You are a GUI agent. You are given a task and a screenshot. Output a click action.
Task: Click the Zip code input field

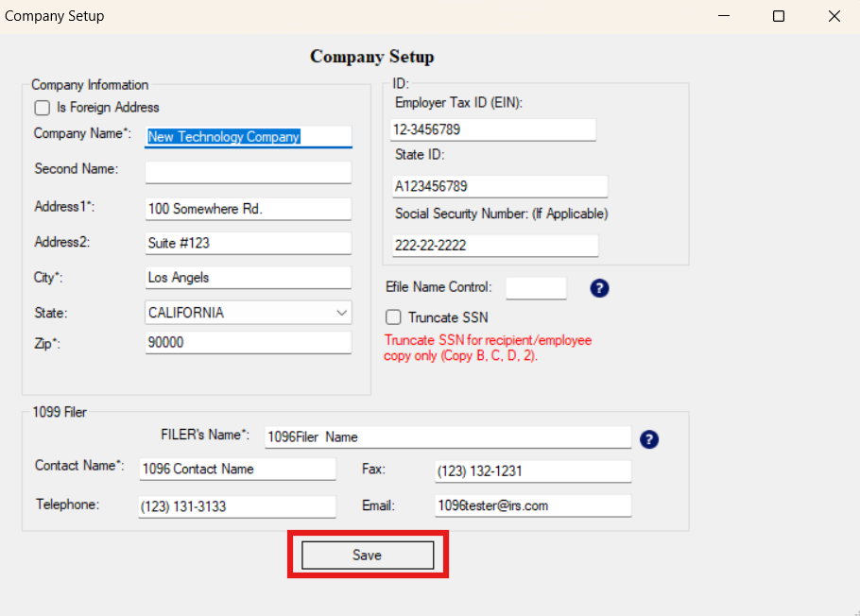pos(248,343)
